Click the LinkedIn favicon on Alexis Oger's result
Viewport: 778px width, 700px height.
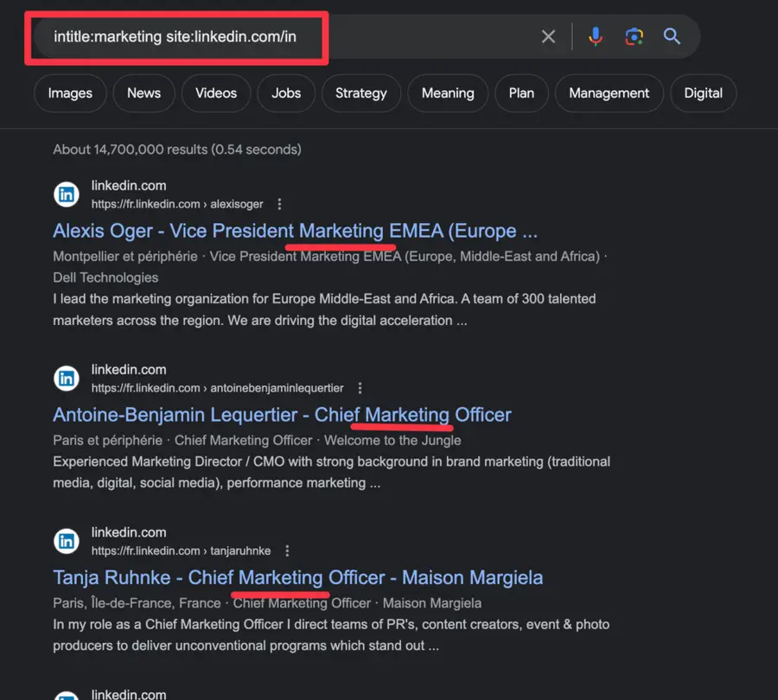point(67,194)
